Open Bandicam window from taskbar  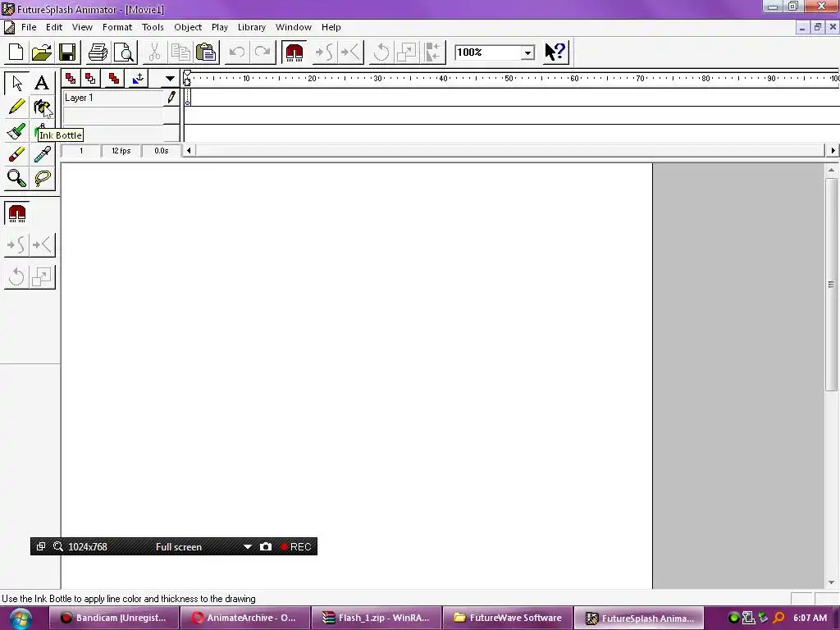(114, 618)
